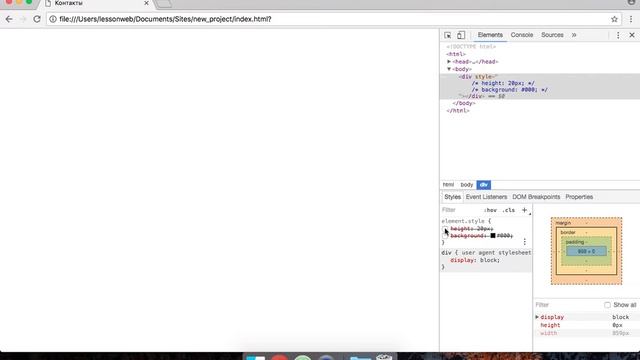Select the DOCTYPE html line
Image resolution: width=640 pixels, height=360 pixels.
pyautogui.click(x=471, y=47)
